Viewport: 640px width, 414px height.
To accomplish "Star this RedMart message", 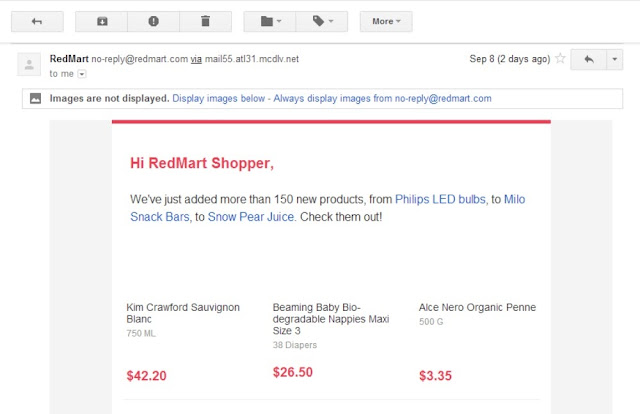I will (x=560, y=59).
